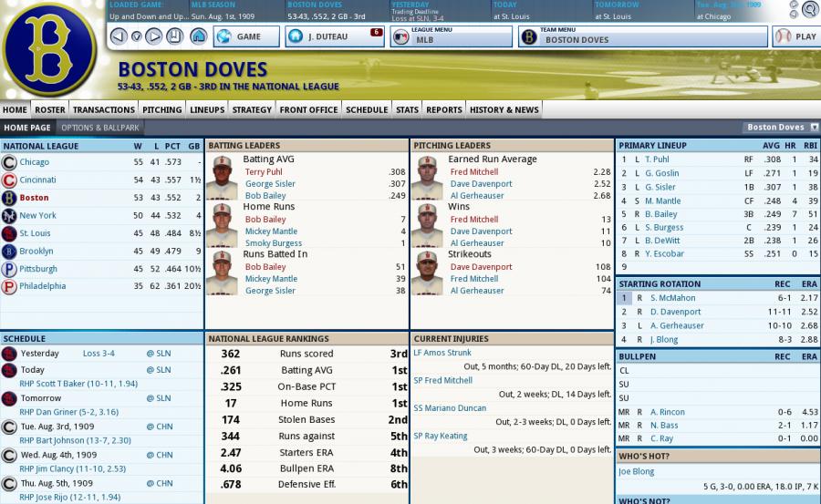Select S. McMahon in starting rotation
The width and height of the screenshot is (821, 504).
672,298
